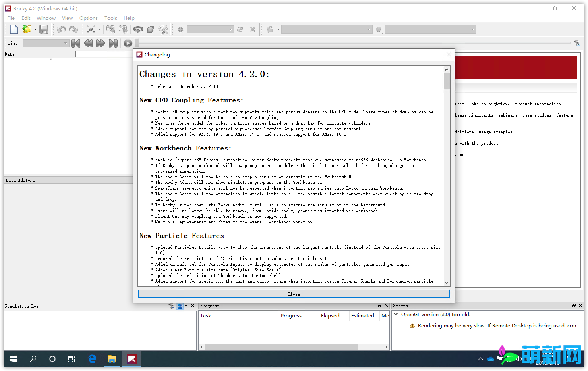Open the Options menu
Screen dimensions: 588x371
point(88,18)
